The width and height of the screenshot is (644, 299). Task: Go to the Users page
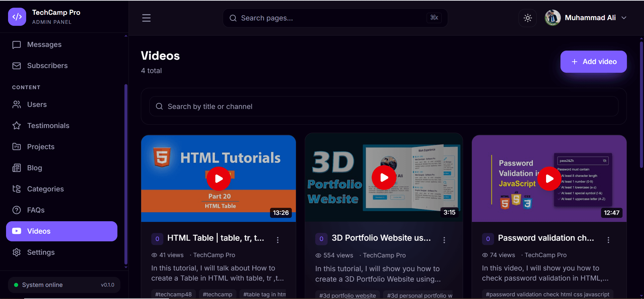click(62, 105)
